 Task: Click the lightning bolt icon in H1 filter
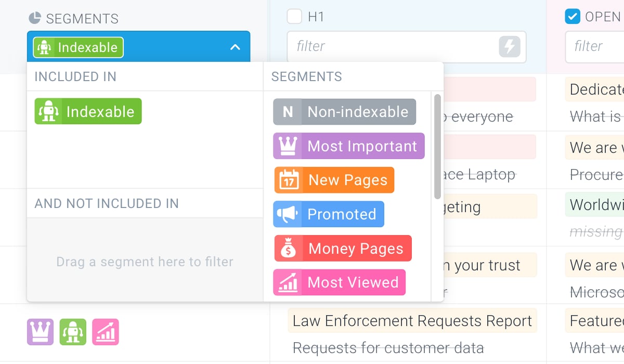pos(510,47)
